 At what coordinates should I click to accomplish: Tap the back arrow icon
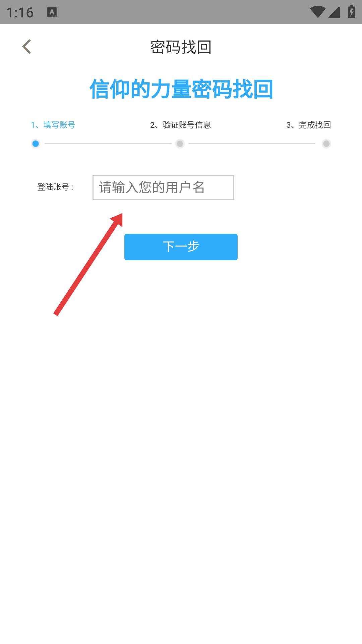click(26, 47)
